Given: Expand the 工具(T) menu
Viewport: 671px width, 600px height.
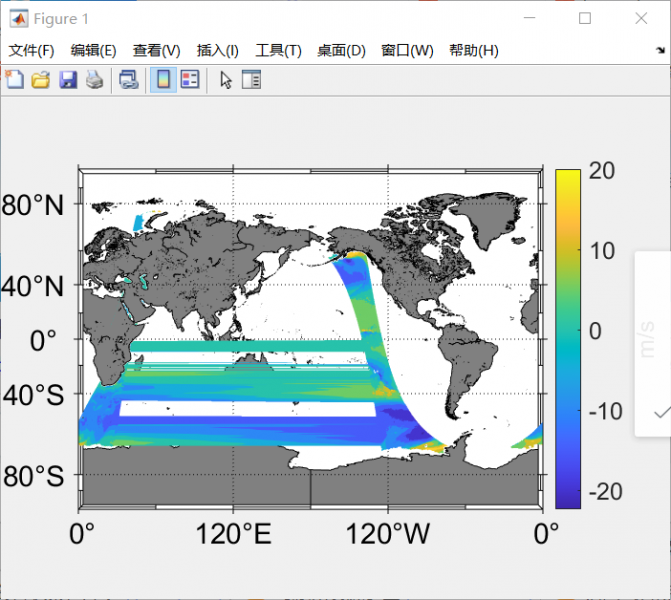Looking at the screenshot, I should point(279,51).
